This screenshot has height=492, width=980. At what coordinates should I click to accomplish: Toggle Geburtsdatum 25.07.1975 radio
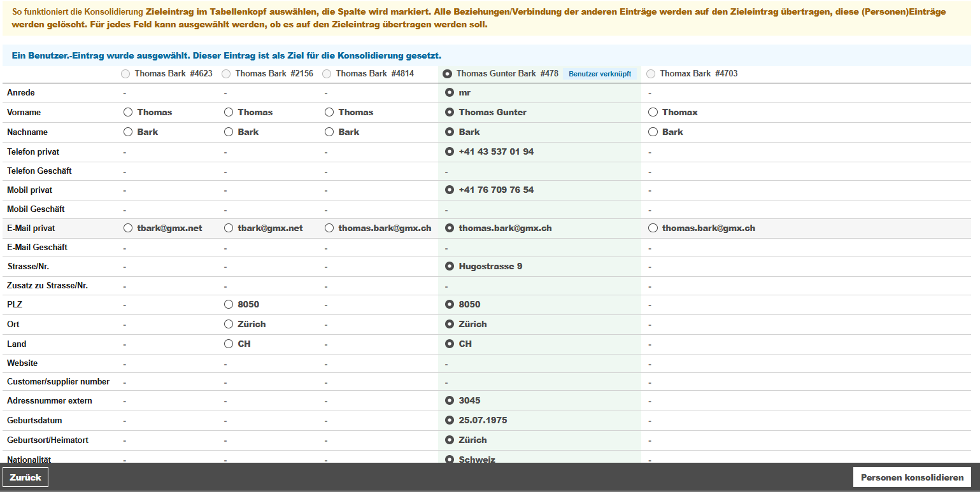pos(450,420)
